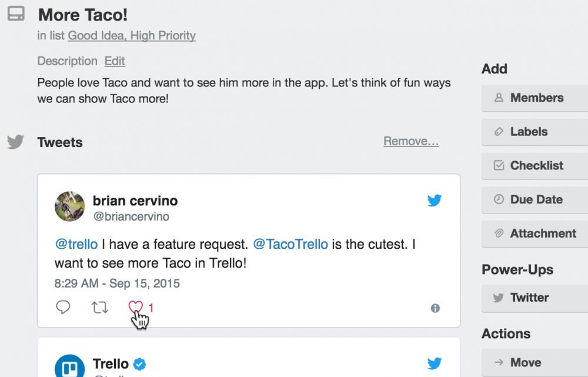Screen dimensions: 588x377
Task: Remove the Tweets section
Action: (411, 141)
